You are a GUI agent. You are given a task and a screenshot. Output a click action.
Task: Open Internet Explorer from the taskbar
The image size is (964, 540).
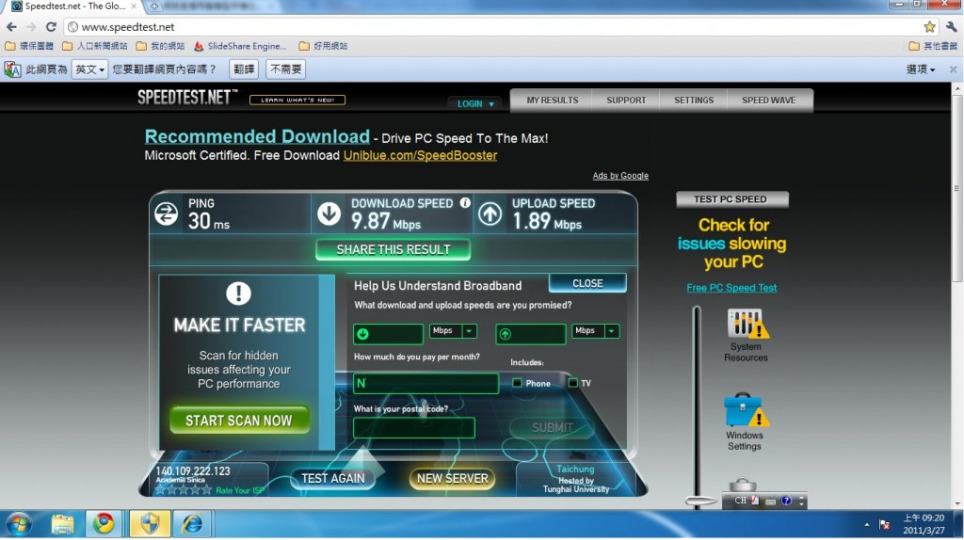[191, 523]
